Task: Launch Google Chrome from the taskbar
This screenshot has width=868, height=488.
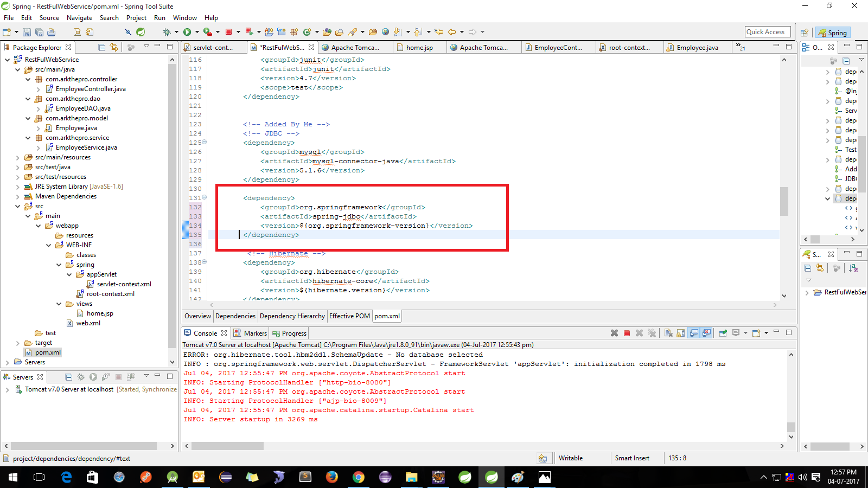Action: pyautogui.click(x=359, y=478)
